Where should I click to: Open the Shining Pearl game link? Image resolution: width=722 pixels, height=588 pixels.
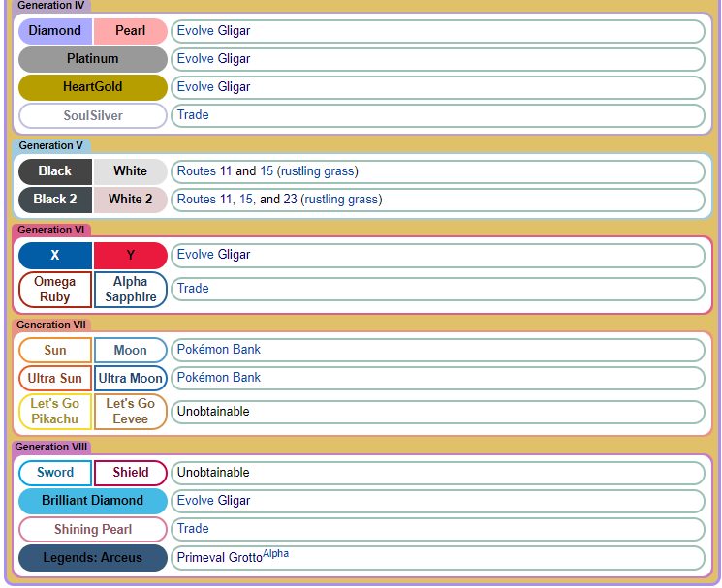click(x=93, y=530)
